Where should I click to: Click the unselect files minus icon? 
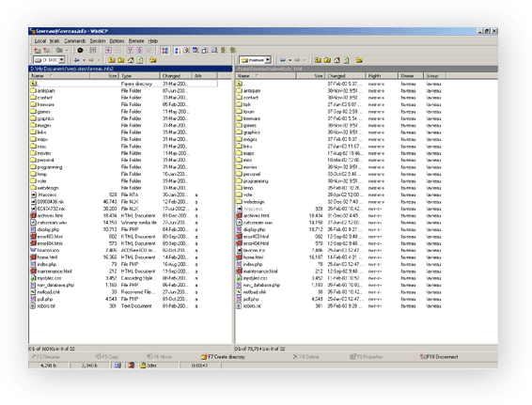(117, 50)
